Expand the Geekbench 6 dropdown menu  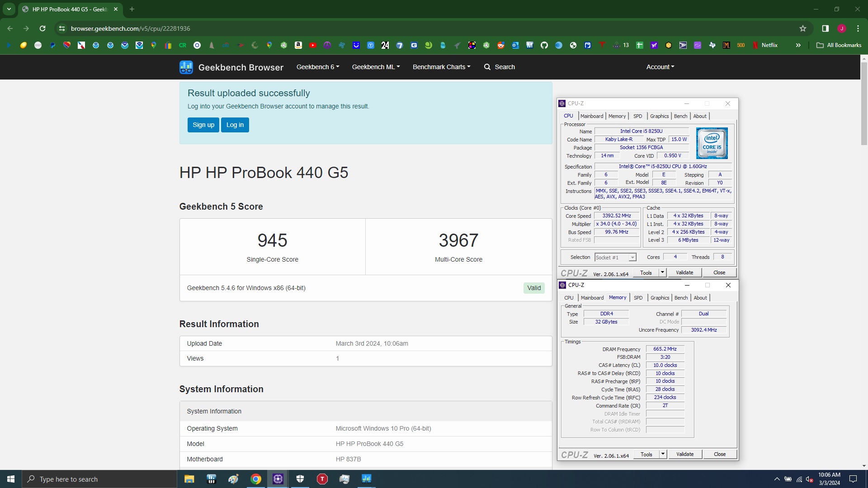click(x=318, y=67)
